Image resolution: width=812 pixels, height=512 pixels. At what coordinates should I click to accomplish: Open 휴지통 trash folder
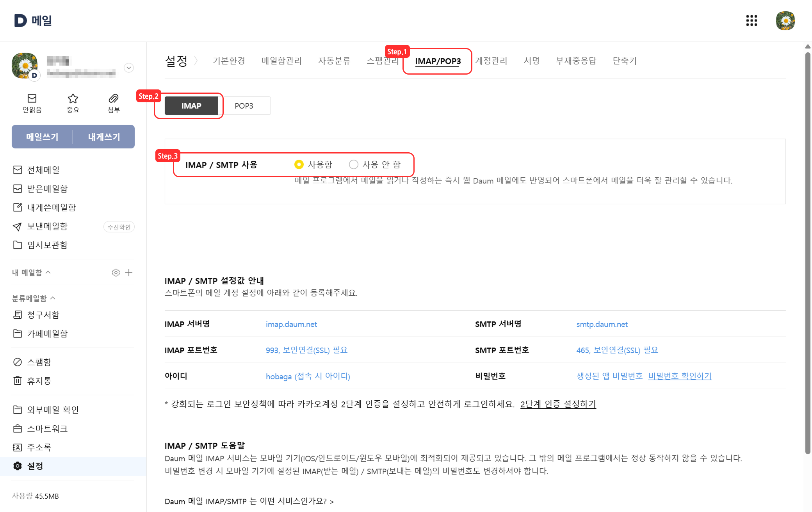click(x=39, y=381)
